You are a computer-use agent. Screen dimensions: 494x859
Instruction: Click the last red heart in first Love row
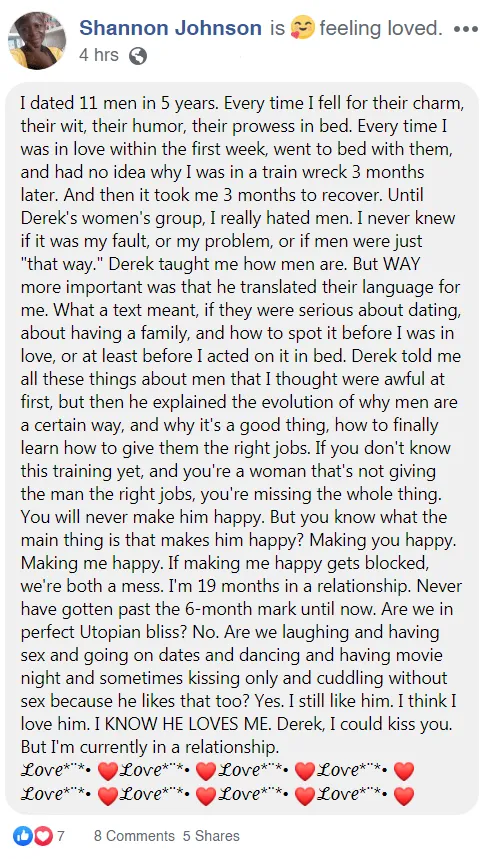click(x=404, y=771)
